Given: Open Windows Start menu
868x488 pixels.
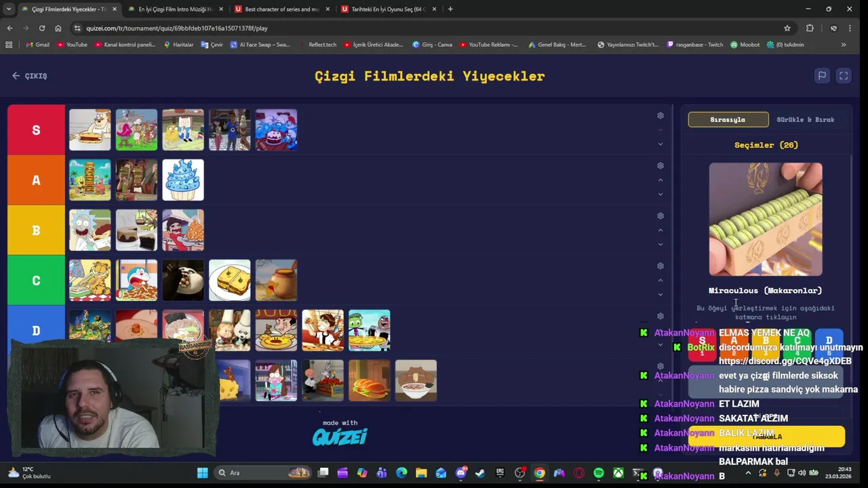Looking at the screenshot, I should (x=203, y=473).
